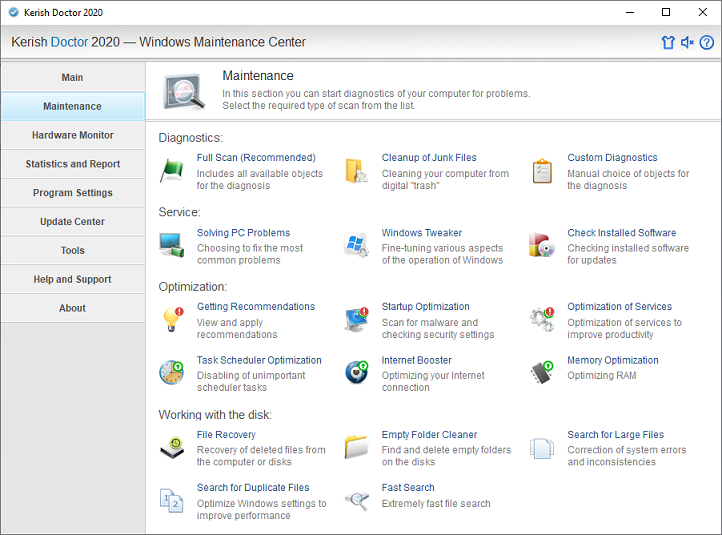Open the Startup Optimization link
This screenshot has width=722, height=535.
[425, 307]
